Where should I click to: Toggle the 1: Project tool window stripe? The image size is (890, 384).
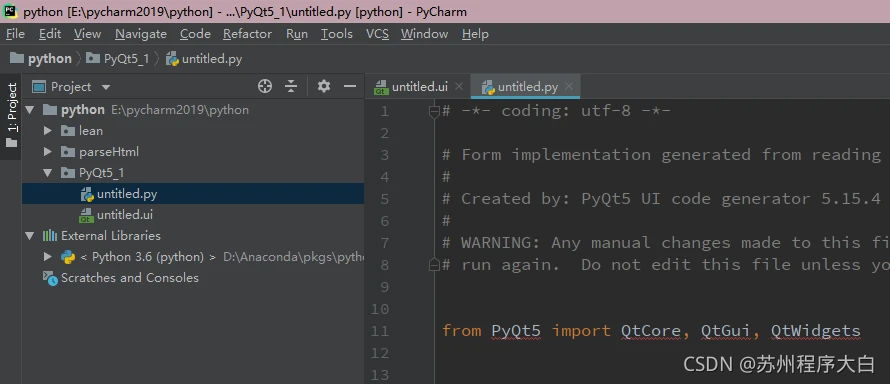click(x=11, y=116)
